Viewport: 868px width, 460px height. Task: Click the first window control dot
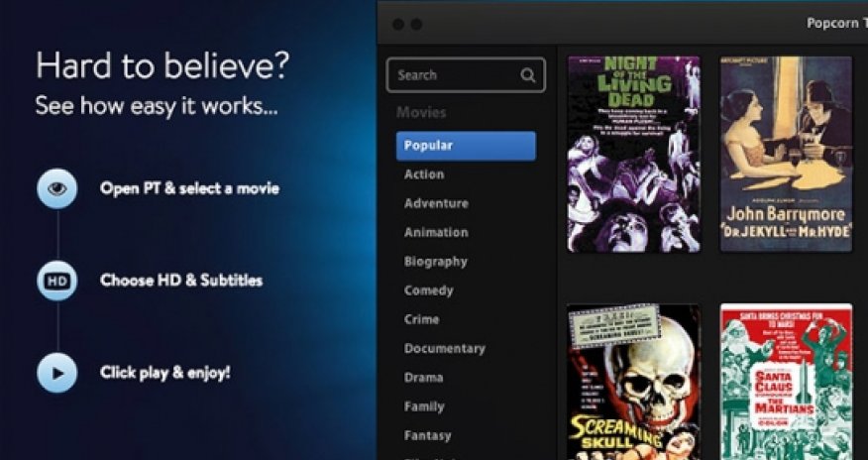coord(398,25)
